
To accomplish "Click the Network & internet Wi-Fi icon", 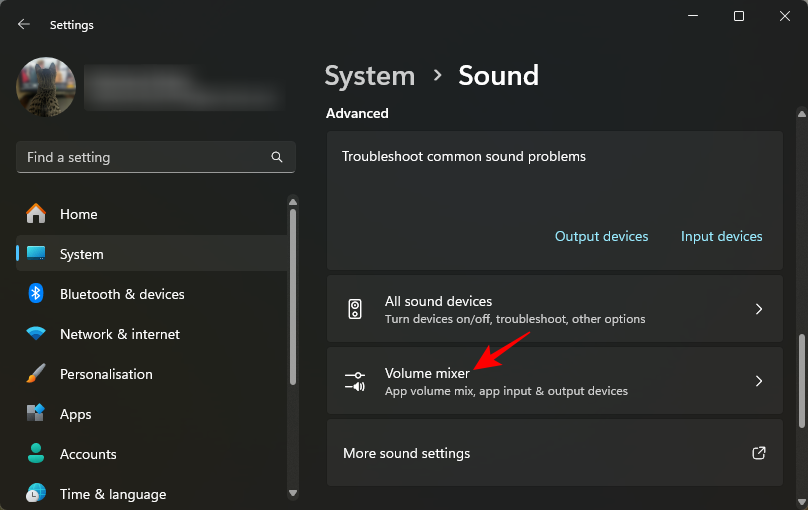I will (x=36, y=334).
